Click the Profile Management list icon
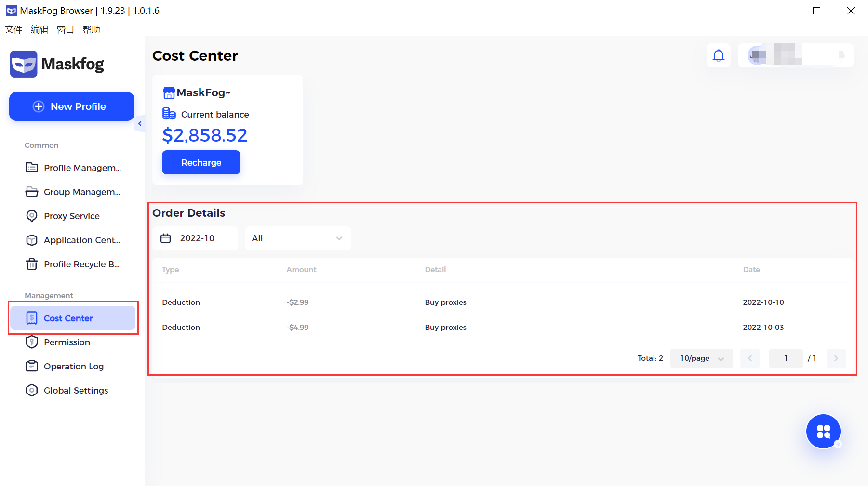This screenshot has height=486, width=868. tap(32, 168)
